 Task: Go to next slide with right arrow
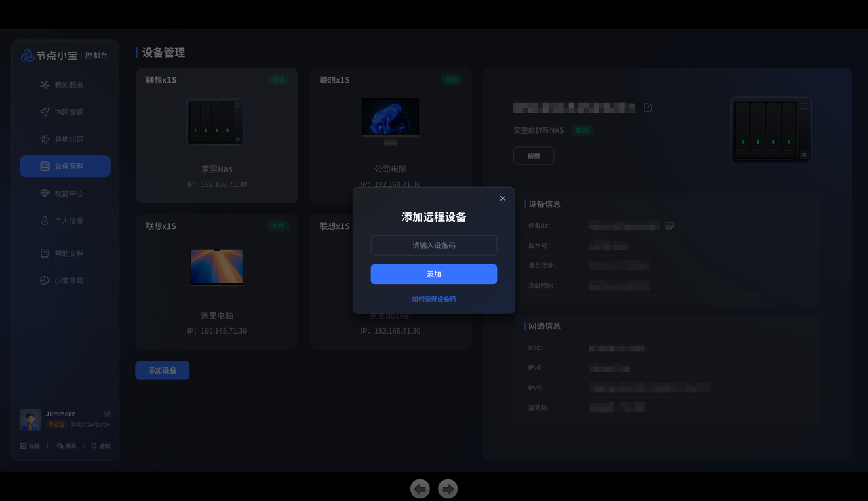[448, 488]
